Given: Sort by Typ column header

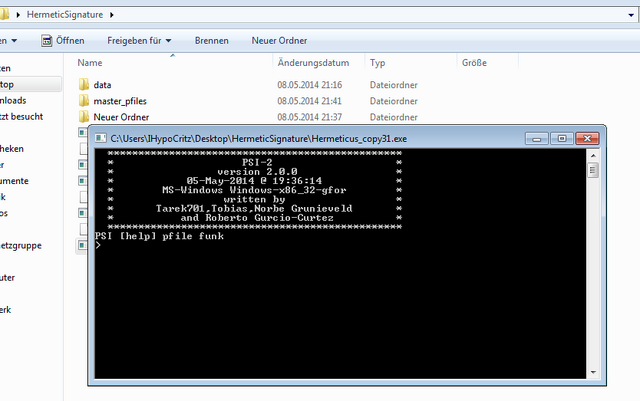Looking at the screenshot, I should coord(378,62).
